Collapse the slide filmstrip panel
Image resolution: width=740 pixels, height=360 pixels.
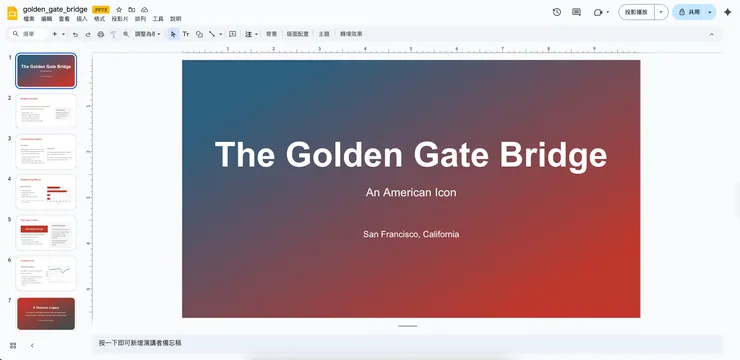[32, 345]
